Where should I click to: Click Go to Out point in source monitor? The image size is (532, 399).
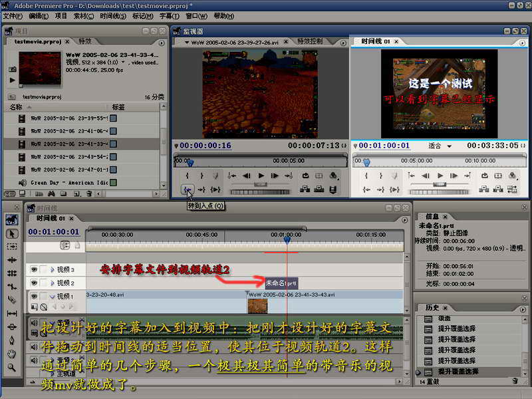[201, 190]
